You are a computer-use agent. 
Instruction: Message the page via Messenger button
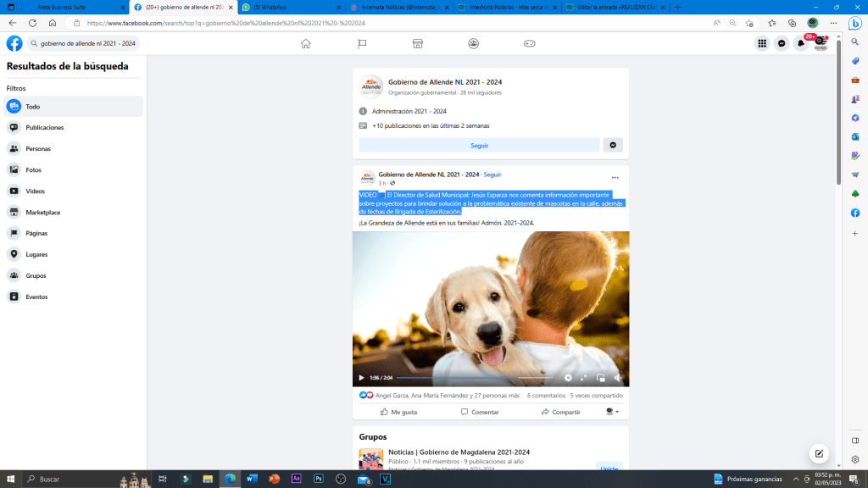tap(614, 145)
